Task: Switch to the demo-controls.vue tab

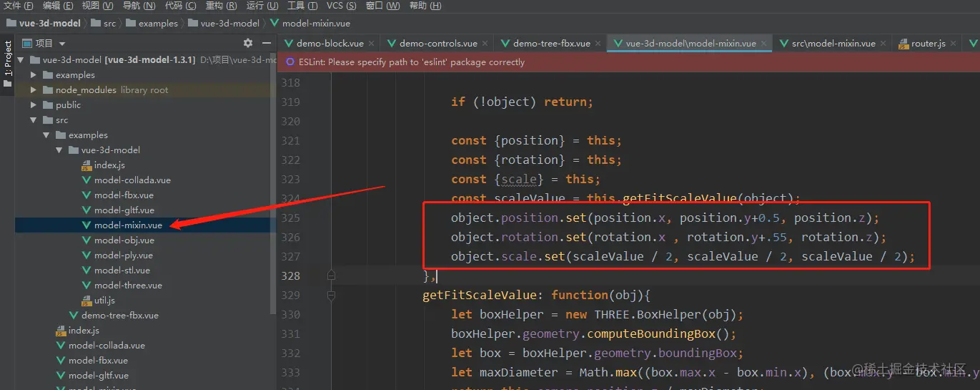Action: click(438, 44)
